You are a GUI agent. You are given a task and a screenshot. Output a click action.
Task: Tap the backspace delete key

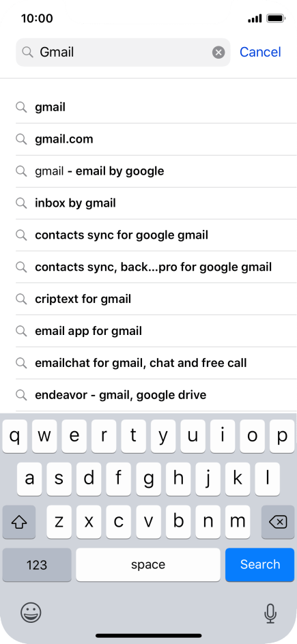tap(278, 522)
